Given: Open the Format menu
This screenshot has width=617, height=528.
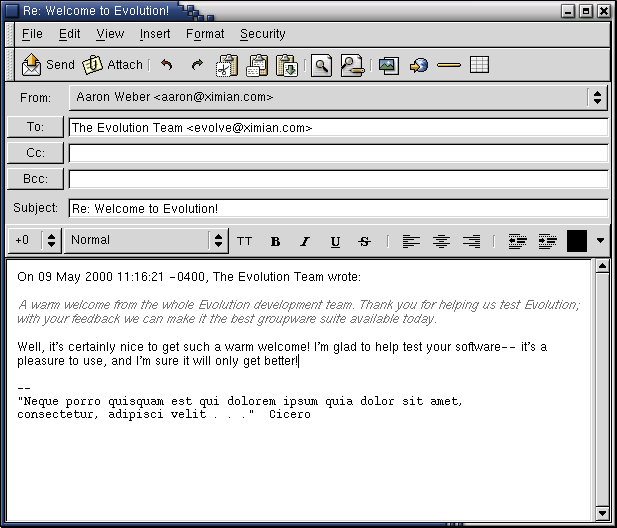Looking at the screenshot, I should (x=205, y=34).
